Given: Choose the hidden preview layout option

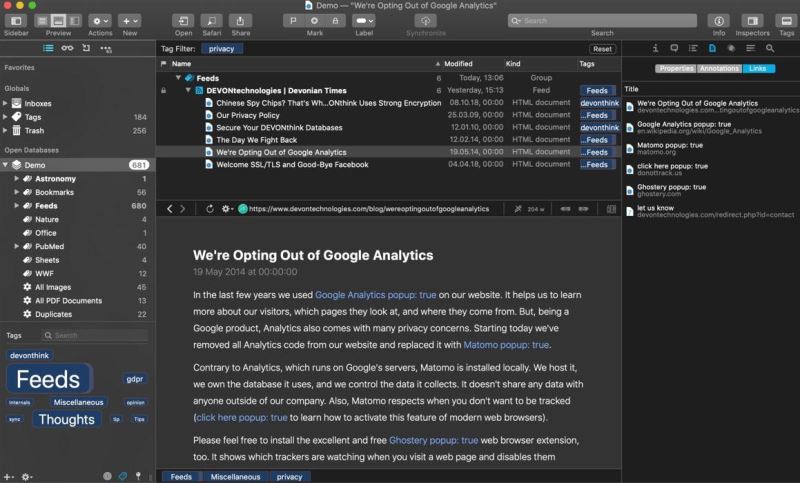Looking at the screenshot, I should click(x=42, y=21).
